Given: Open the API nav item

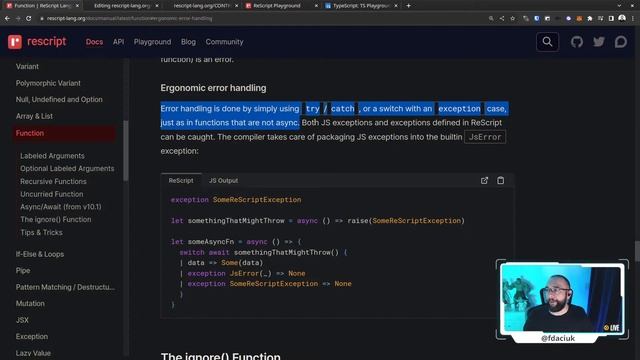Looking at the screenshot, I should tap(118, 42).
